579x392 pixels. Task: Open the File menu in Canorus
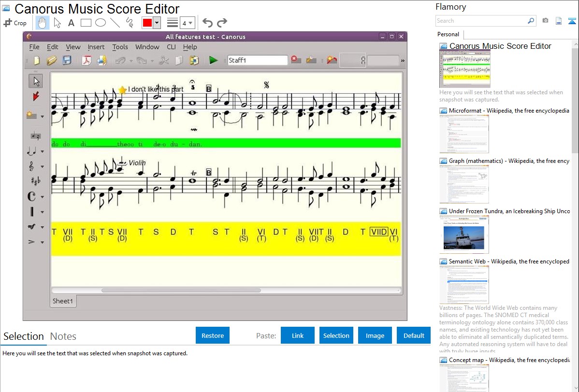34,47
